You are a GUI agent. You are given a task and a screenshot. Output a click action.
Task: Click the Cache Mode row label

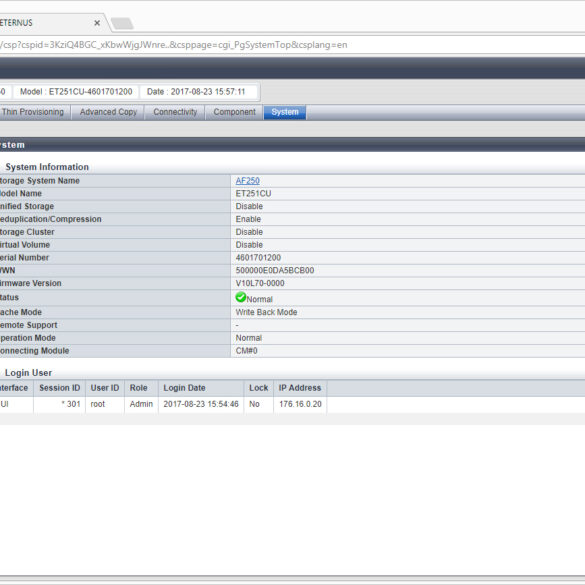coord(21,312)
